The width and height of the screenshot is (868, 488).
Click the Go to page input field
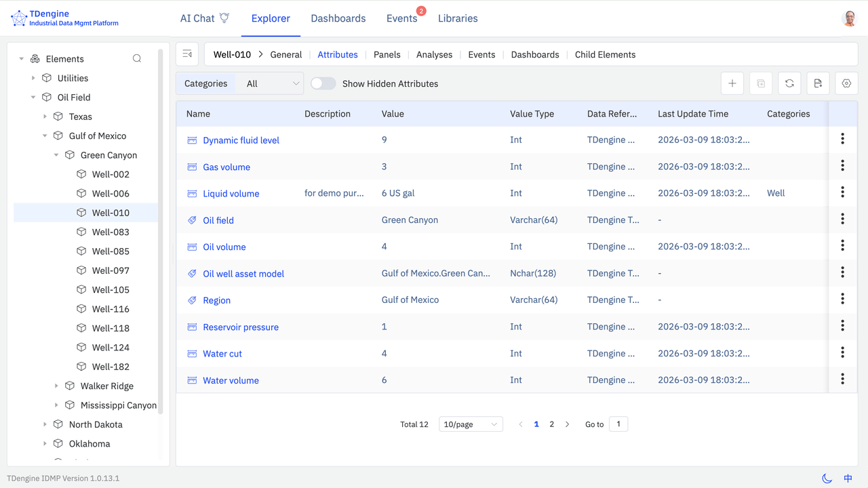click(618, 424)
